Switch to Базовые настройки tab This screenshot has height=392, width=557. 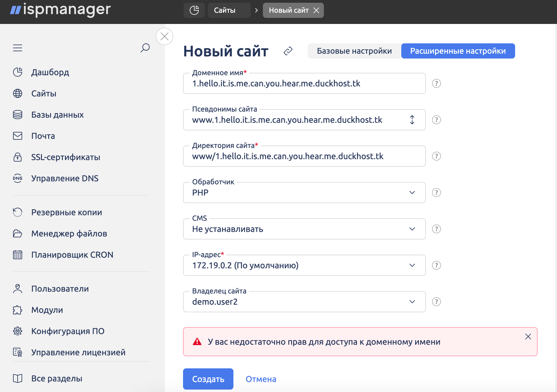[354, 51]
